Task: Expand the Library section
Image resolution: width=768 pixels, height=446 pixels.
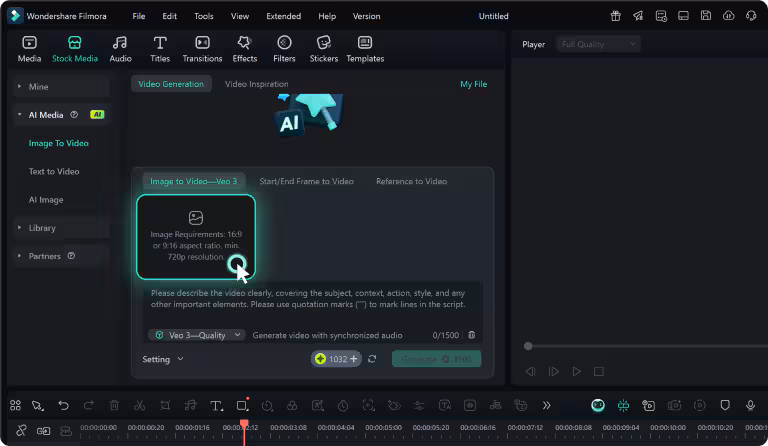Action: click(42, 228)
